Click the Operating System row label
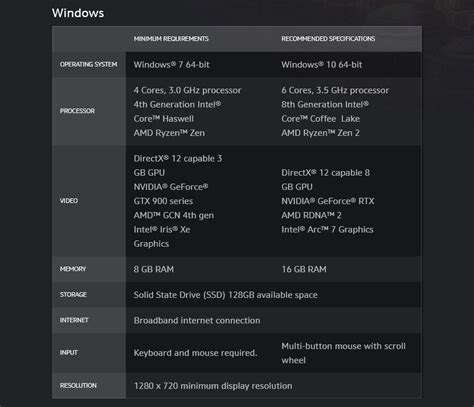This screenshot has width=474, height=407. pos(88,64)
